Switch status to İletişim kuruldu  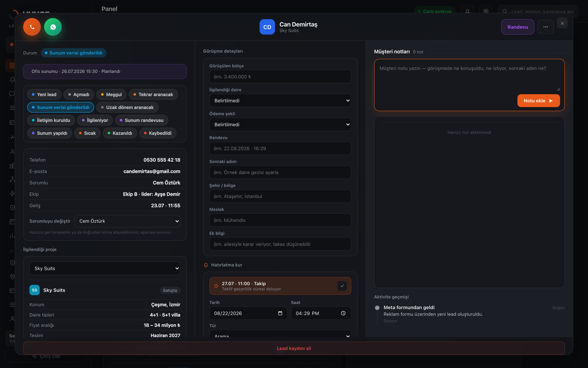(51, 120)
